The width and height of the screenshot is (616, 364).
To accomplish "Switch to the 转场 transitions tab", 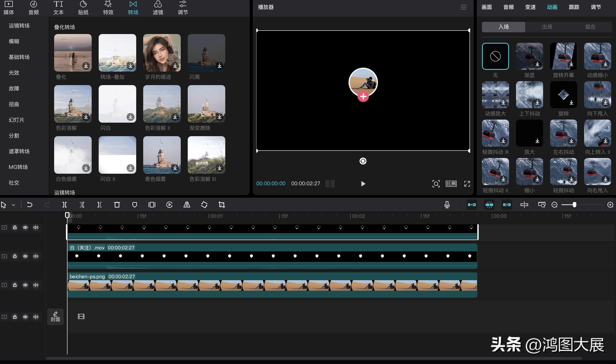I will point(133,8).
